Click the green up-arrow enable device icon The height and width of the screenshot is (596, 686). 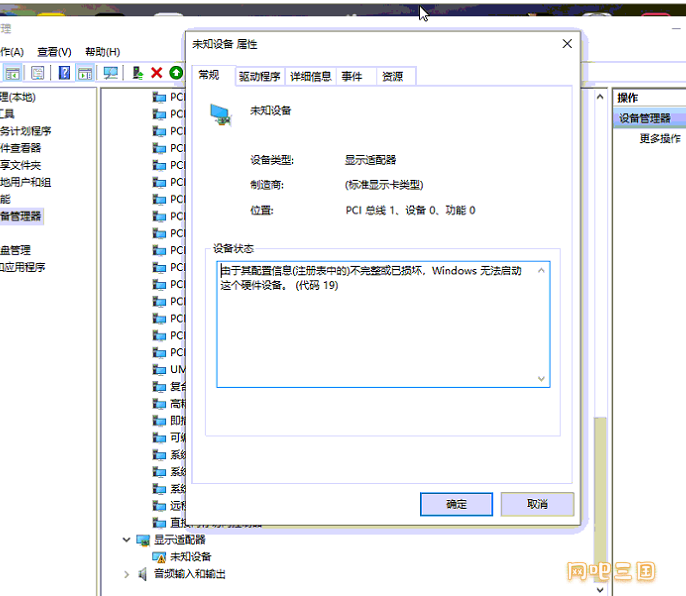[x=176, y=73]
